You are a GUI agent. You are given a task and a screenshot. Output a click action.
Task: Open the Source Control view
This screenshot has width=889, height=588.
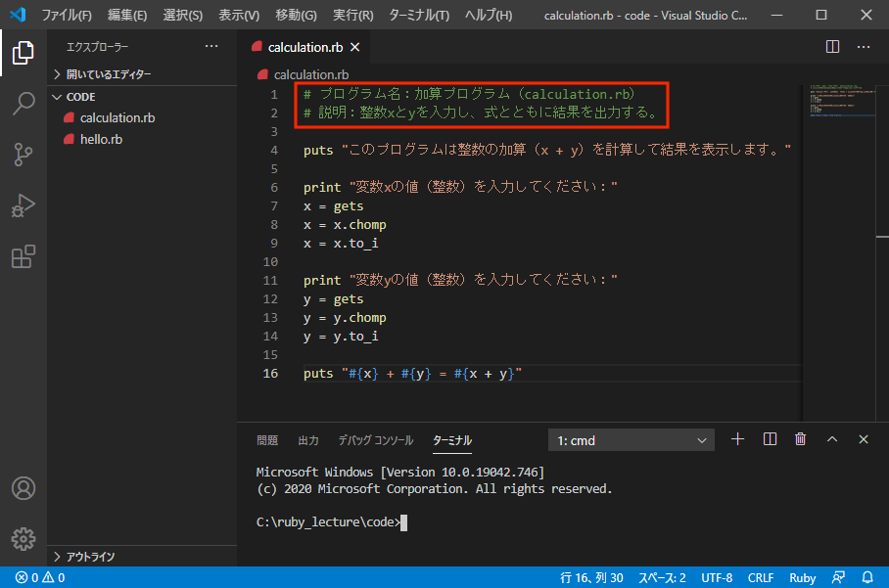coord(23,154)
